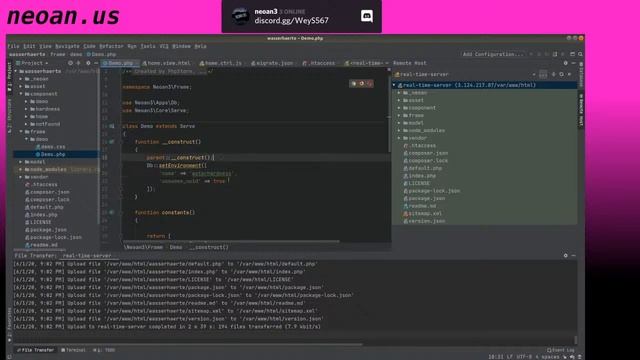Select package-lock.json in Remote Host tree

pos(432,191)
